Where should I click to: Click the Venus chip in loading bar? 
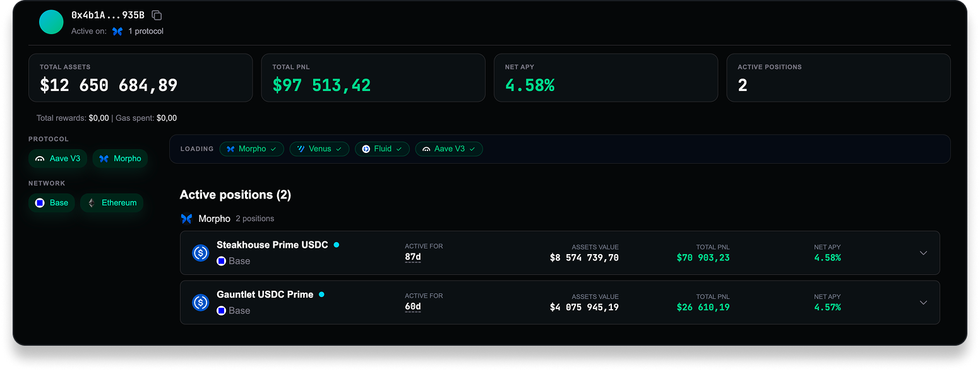[x=320, y=149]
